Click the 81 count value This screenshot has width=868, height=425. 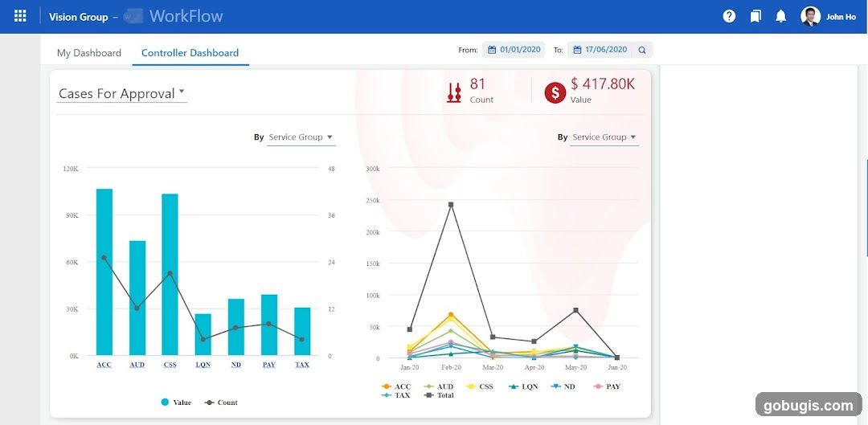click(477, 84)
